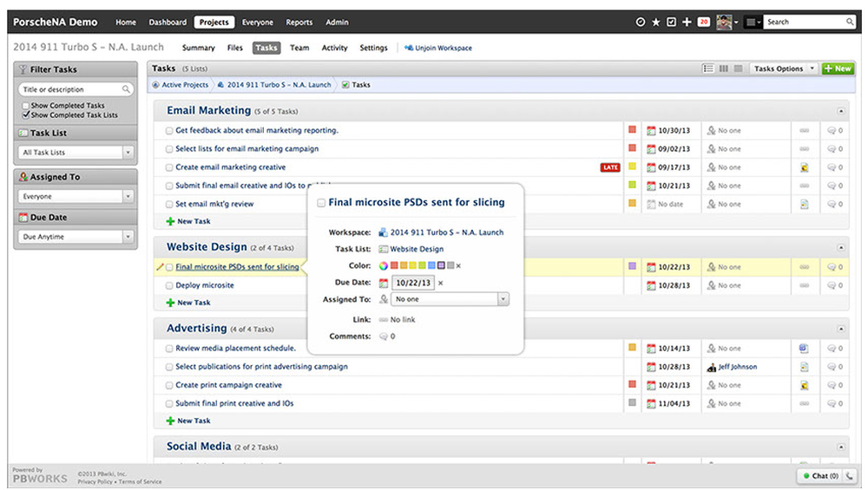
Task: Remove task color with the x
Action: point(458,266)
